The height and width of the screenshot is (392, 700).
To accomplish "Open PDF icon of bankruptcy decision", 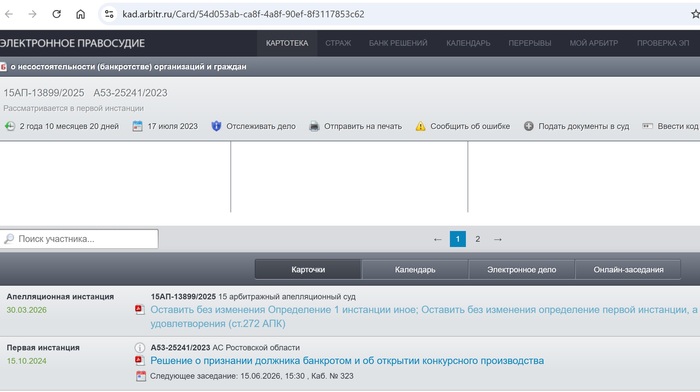I will [140, 360].
